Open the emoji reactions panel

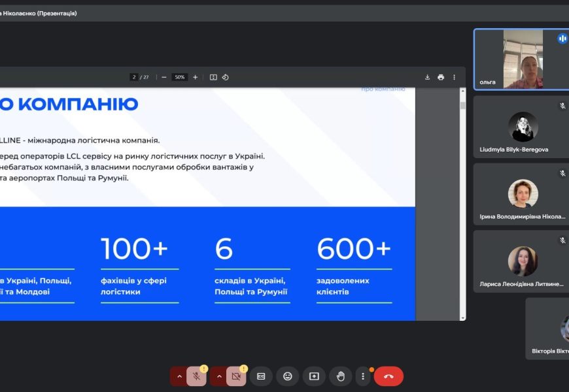(x=287, y=376)
